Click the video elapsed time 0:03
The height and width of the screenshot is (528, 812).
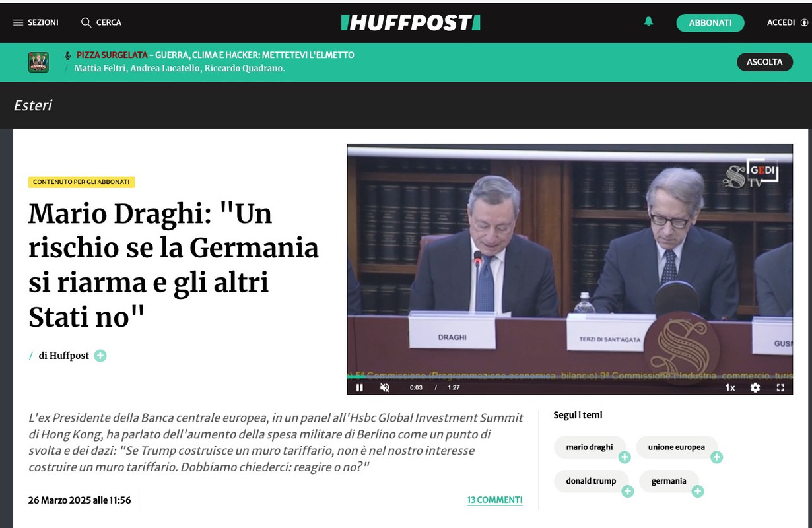click(x=416, y=387)
